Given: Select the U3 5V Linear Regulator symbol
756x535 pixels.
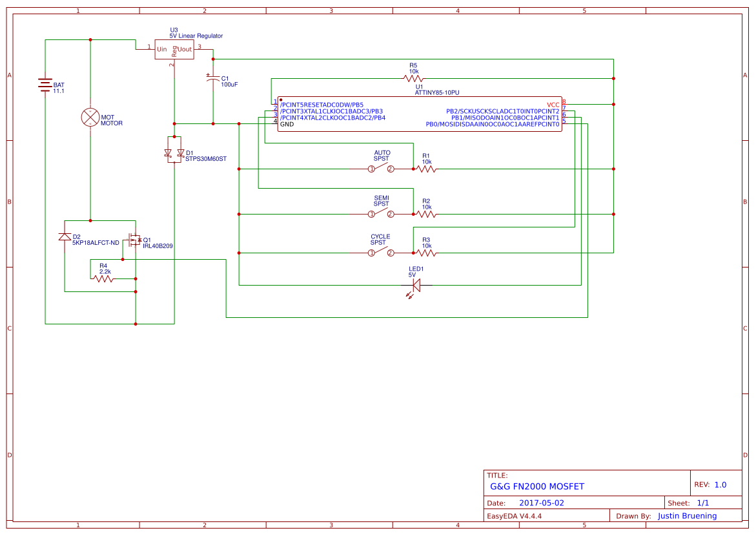Looking at the screenshot, I should [x=173, y=49].
